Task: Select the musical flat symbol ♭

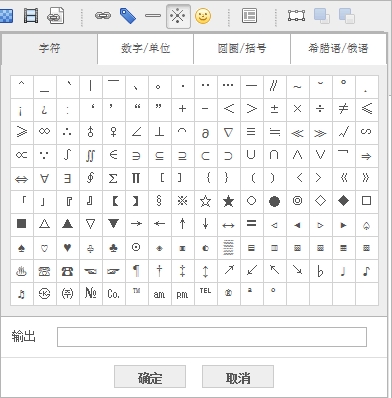Action: tap(320, 270)
